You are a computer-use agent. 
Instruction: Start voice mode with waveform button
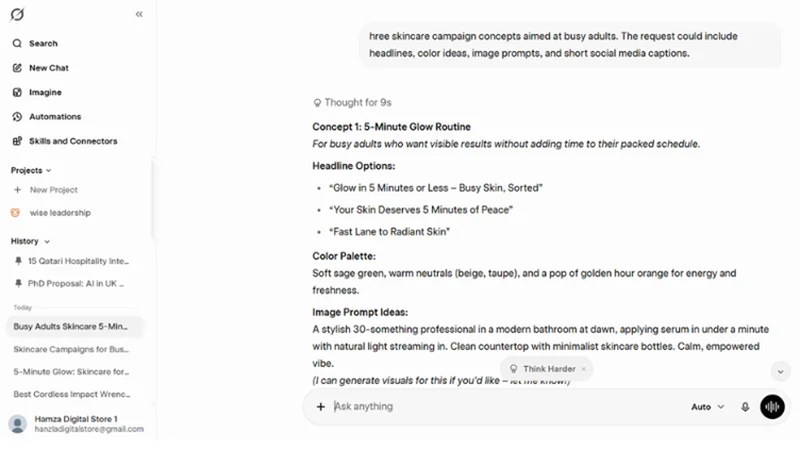click(772, 407)
